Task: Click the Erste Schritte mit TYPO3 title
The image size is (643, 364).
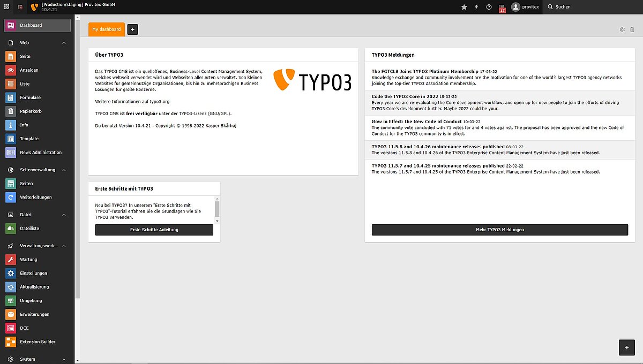Action: tap(124, 188)
